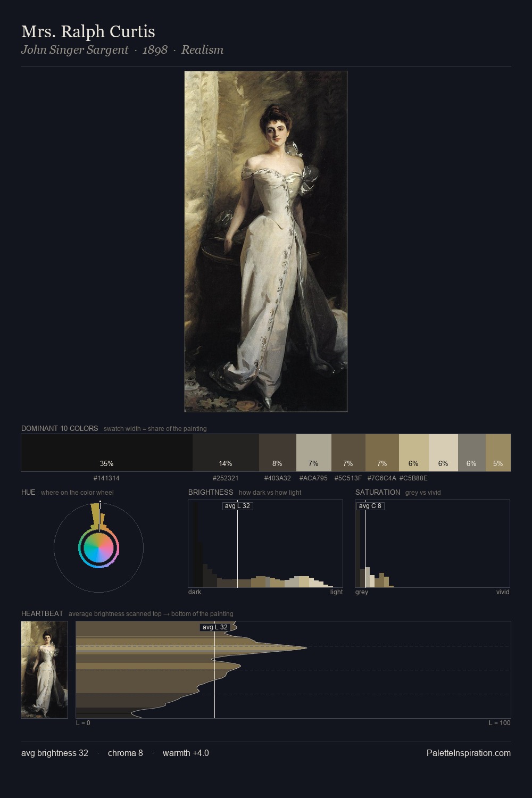Select the 7% brown swatch #5C513F
Screen dimensions: 532x798
tap(348, 453)
